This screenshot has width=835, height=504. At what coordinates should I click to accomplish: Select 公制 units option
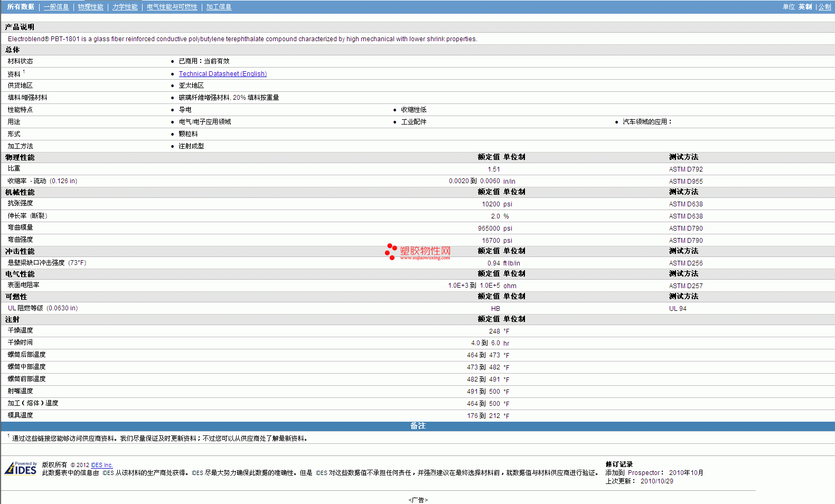(x=824, y=7)
